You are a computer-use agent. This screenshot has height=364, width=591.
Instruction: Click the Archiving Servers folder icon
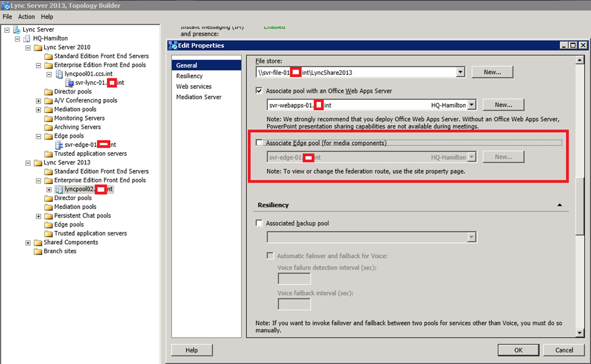pyautogui.click(x=48, y=127)
